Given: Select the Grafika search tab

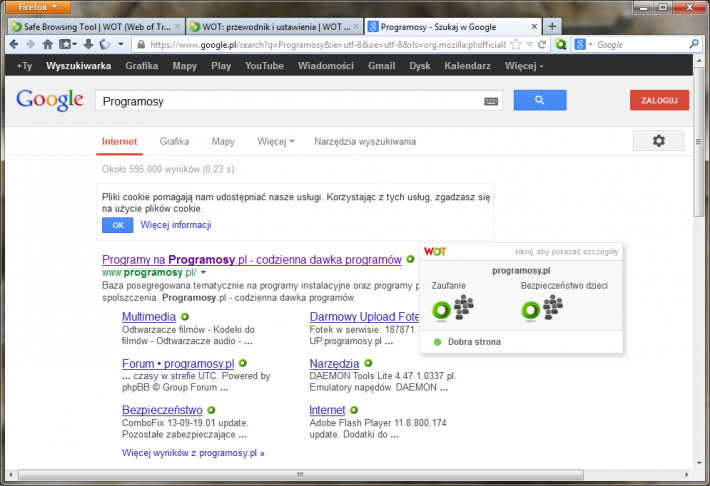Looking at the screenshot, I should tap(174, 141).
